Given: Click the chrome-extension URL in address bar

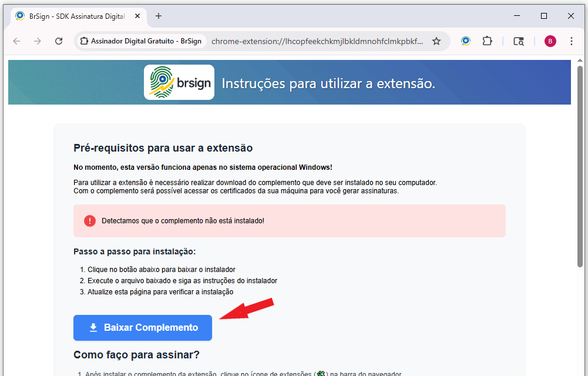Looking at the screenshot, I should [317, 41].
